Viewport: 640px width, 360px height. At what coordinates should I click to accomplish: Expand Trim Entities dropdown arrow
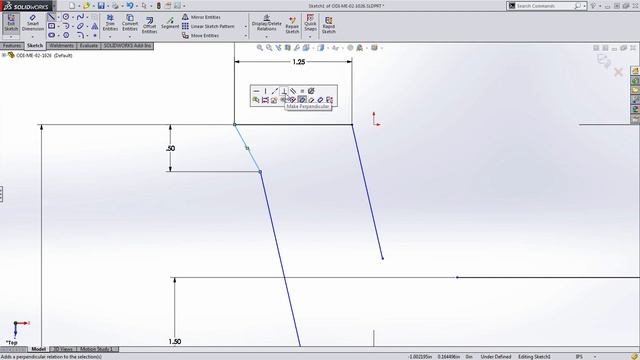[110, 37]
